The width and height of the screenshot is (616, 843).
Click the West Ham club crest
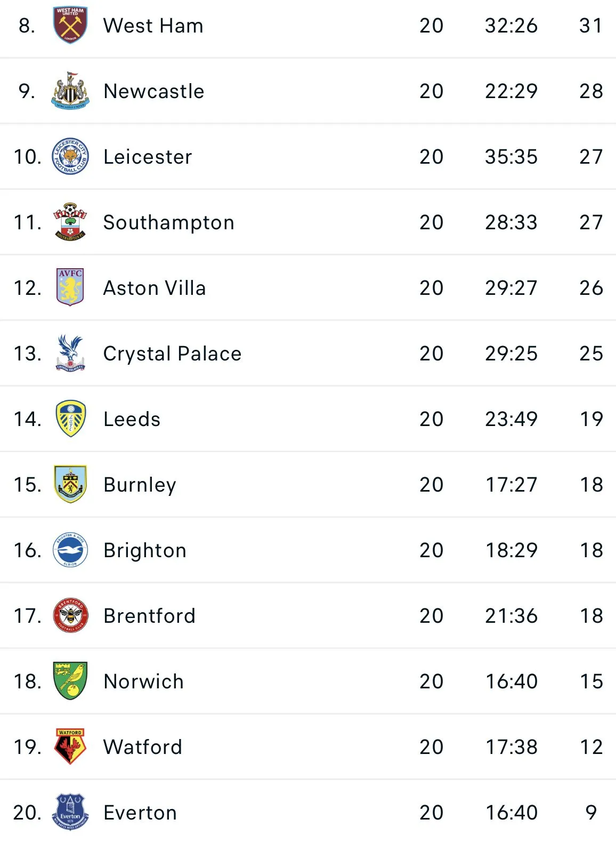click(x=70, y=25)
